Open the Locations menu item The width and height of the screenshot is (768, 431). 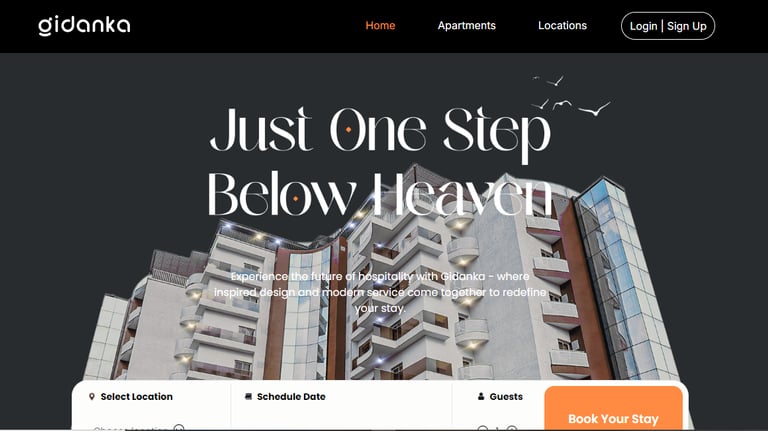point(562,25)
